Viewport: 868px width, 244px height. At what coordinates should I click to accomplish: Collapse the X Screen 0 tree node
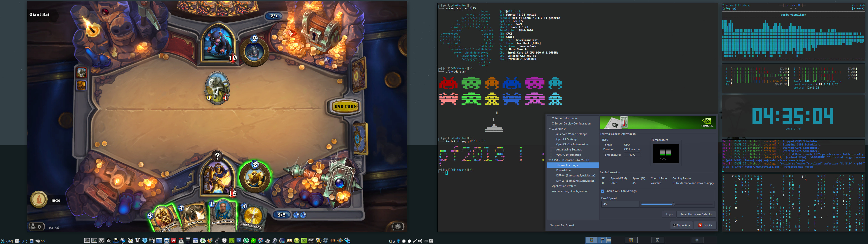point(550,129)
